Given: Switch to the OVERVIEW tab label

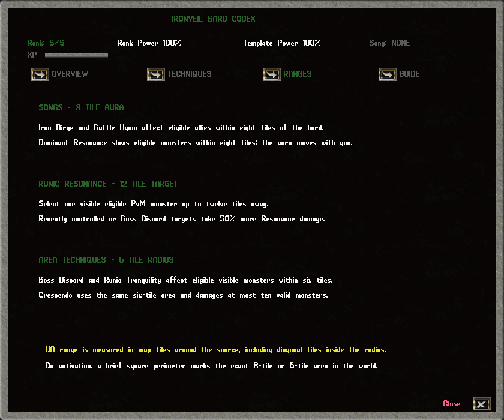Looking at the screenshot, I should click(70, 74).
